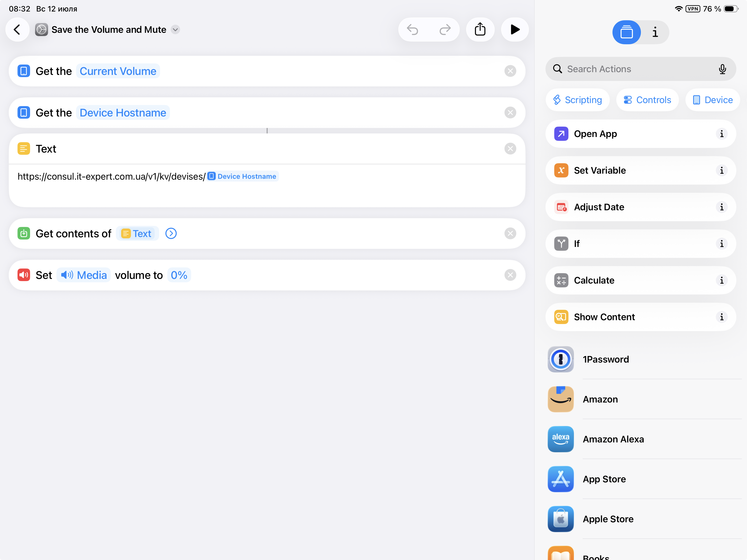The width and height of the screenshot is (747, 560).
Task: Remove the Text action
Action: [510, 149]
